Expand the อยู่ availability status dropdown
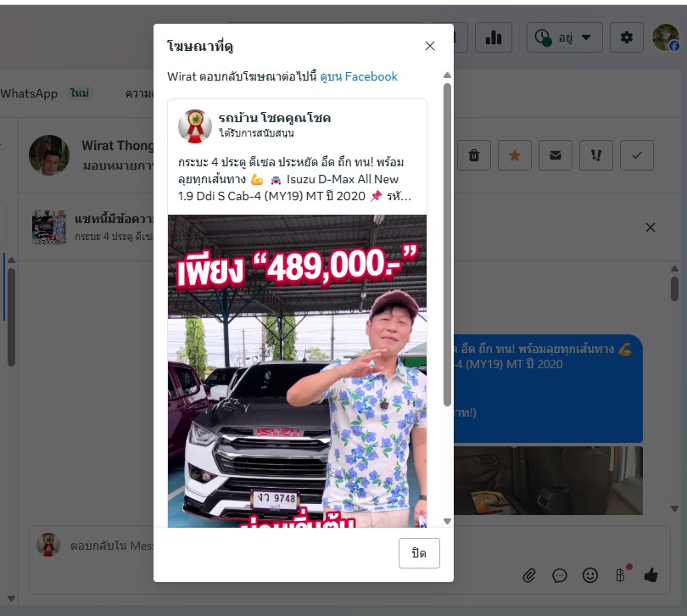The width and height of the screenshot is (687, 616). (x=564, y=37)
